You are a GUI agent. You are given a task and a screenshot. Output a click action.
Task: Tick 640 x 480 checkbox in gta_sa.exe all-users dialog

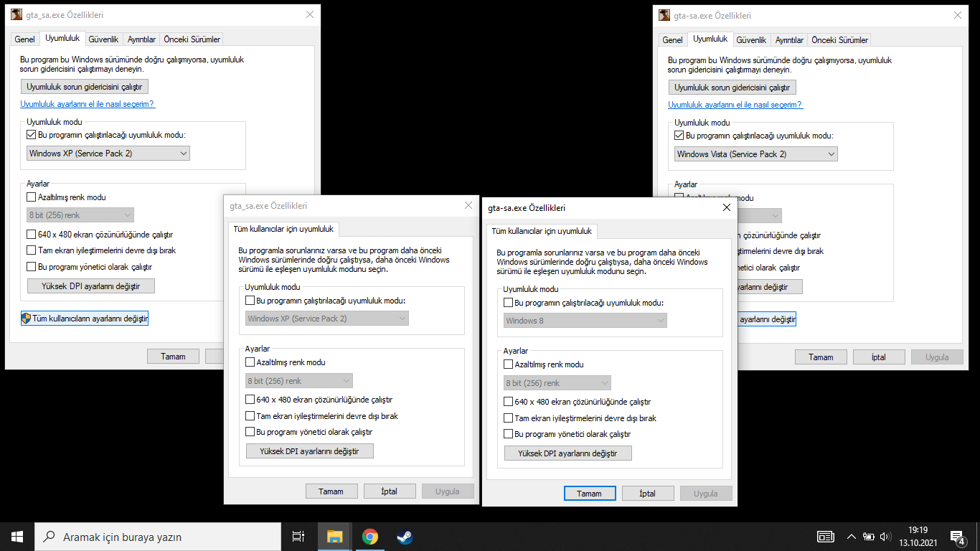250,400
